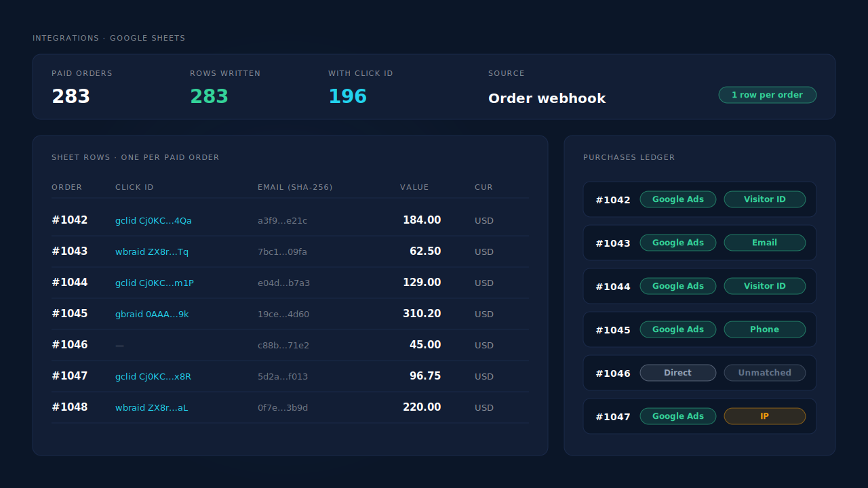Click value 184.00
This screenshot has width=868, height=488.
point(422,220)
